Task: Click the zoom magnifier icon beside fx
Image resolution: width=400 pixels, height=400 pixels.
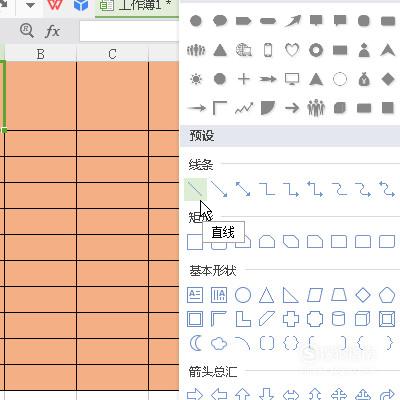Action: (27, 31)
